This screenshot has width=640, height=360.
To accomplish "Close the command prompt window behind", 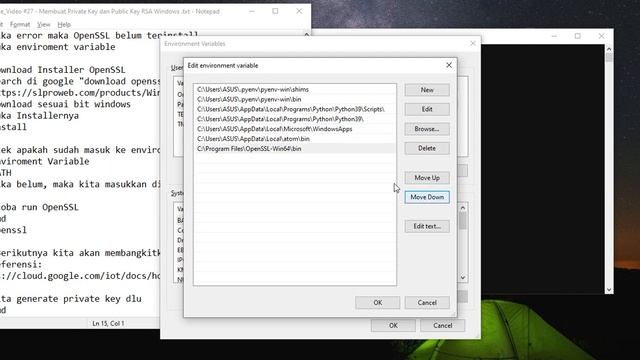I will [x=602, y=36].
